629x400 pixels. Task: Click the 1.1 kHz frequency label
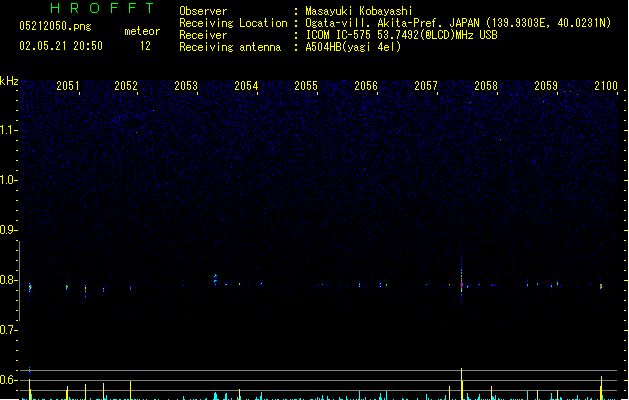click(x=8, y=130)
